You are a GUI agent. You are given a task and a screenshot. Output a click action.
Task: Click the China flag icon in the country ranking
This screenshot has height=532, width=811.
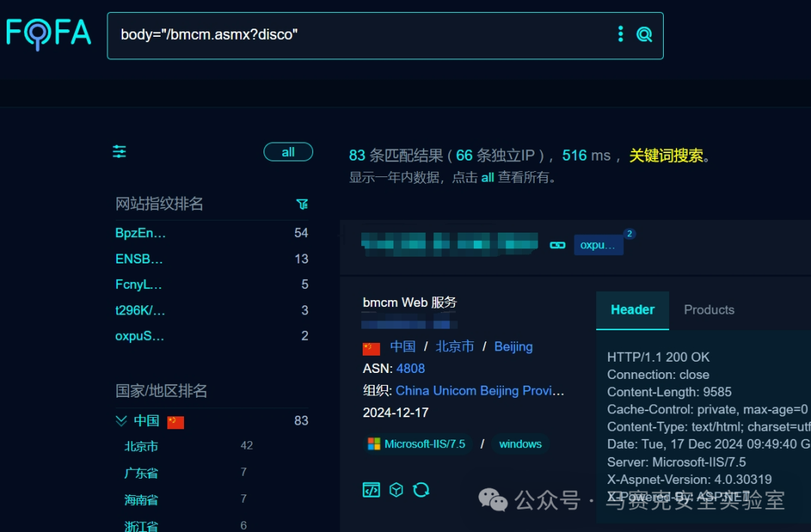point(175,422)
